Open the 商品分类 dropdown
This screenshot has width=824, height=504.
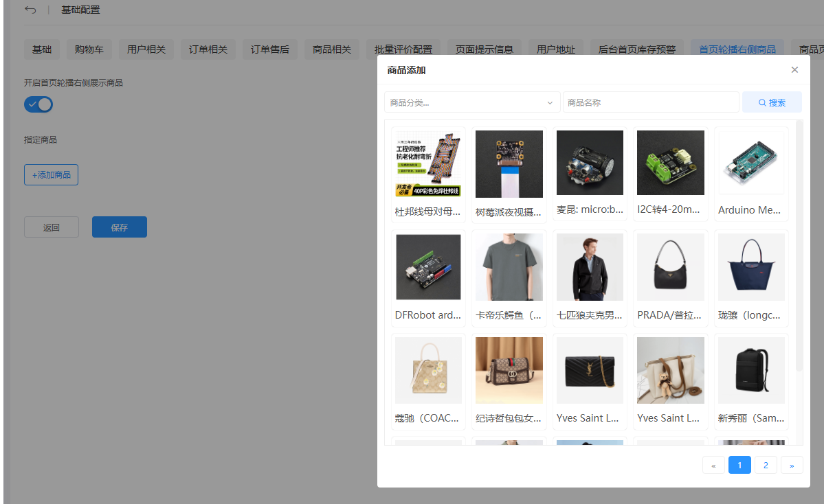click(472, 101)
